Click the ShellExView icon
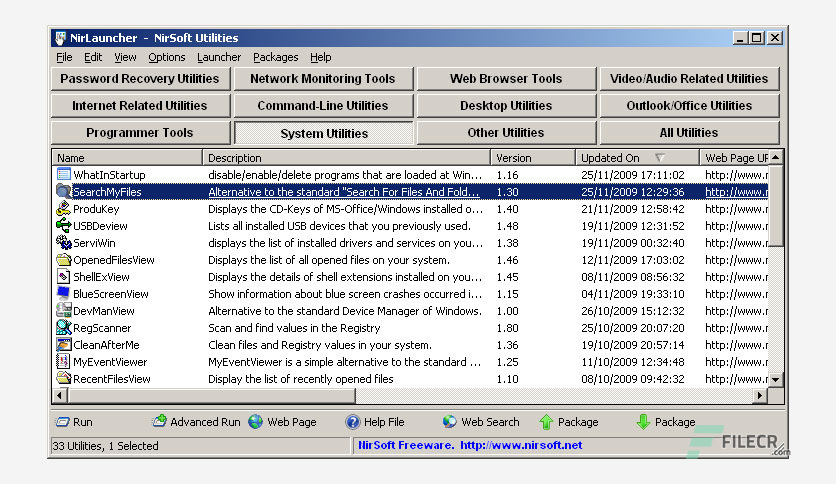The image size is (836, 484). [x=63, y=277]
